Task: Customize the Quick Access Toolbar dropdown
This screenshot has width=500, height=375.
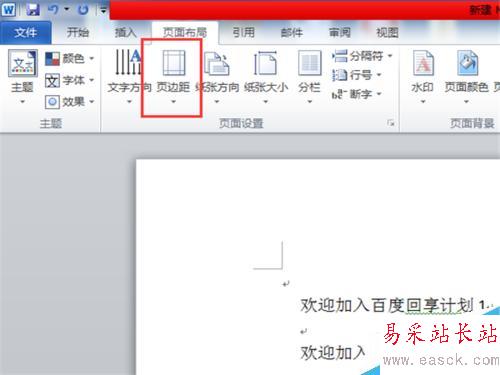Action: click(x=103, y=10)
